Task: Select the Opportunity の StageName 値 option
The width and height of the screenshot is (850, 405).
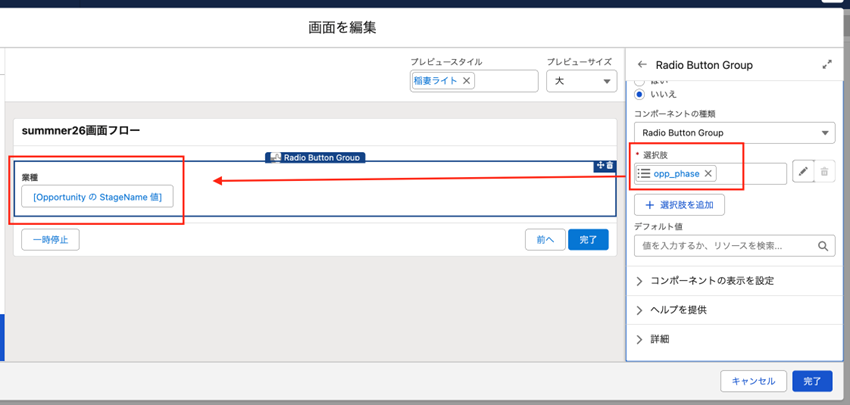Action: point(98,197)
